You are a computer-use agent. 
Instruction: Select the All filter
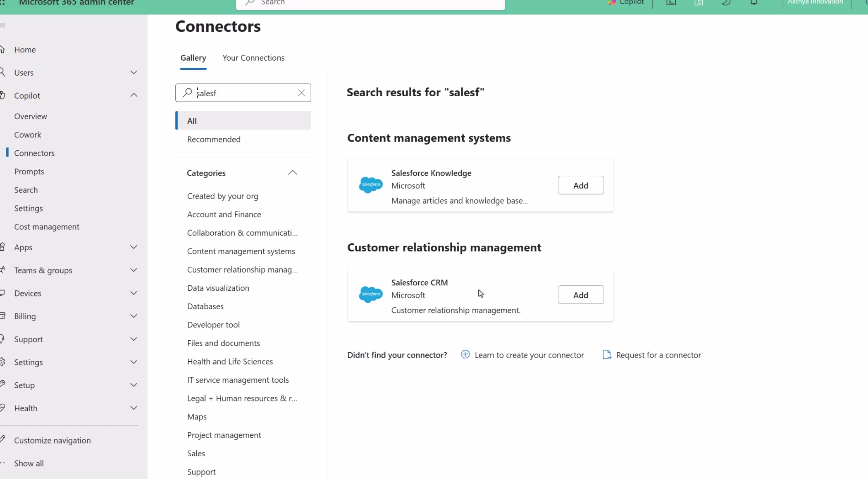pos(243,121)
